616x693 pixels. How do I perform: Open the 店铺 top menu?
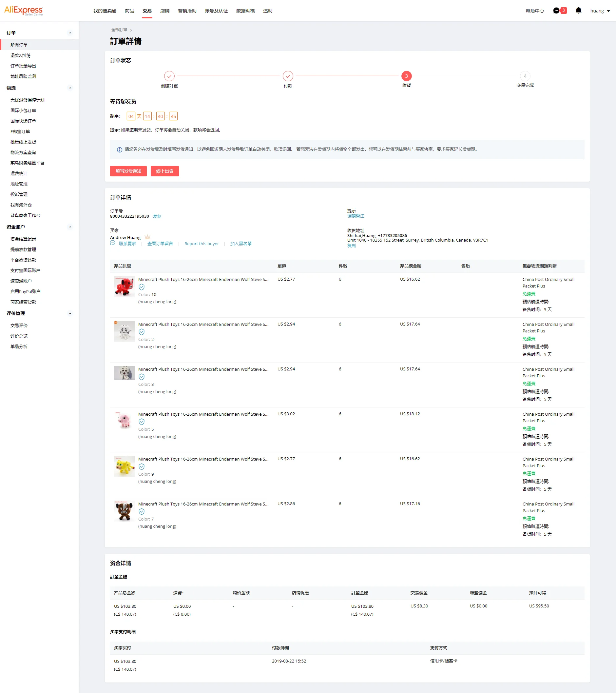coord(165,11)
